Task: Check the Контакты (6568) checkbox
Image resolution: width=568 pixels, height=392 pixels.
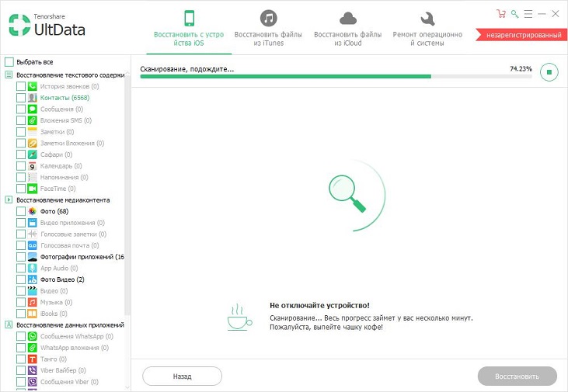Action: (x=21, y=98)
